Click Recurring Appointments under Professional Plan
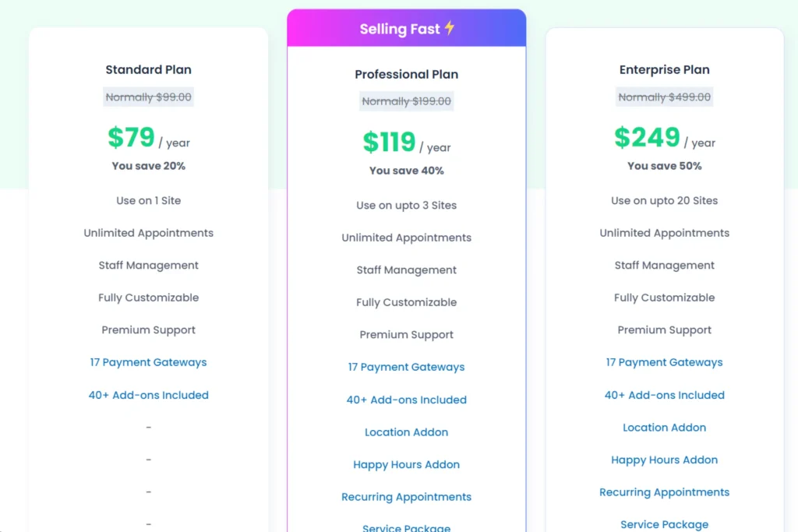The width and height of the screenshot is (798, 532). pos(406,497)
